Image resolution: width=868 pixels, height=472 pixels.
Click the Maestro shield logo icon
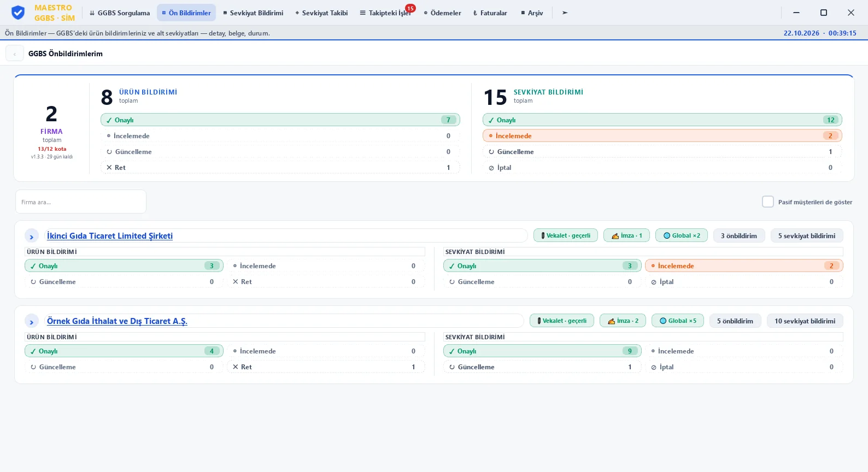(18, 13)
